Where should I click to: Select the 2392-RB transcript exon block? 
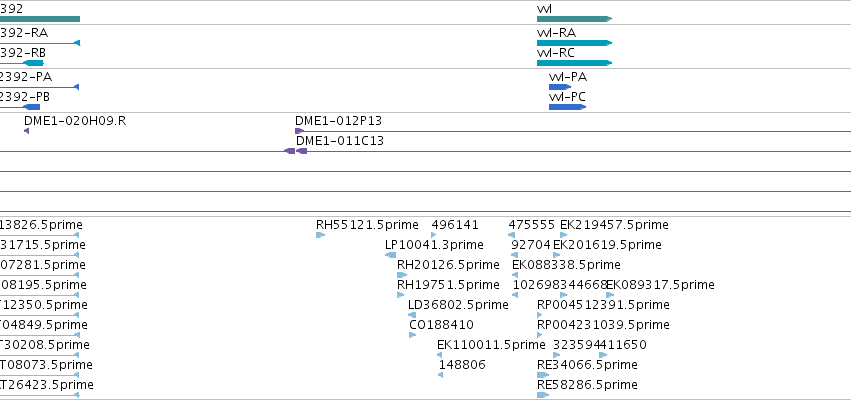[33, 63]
